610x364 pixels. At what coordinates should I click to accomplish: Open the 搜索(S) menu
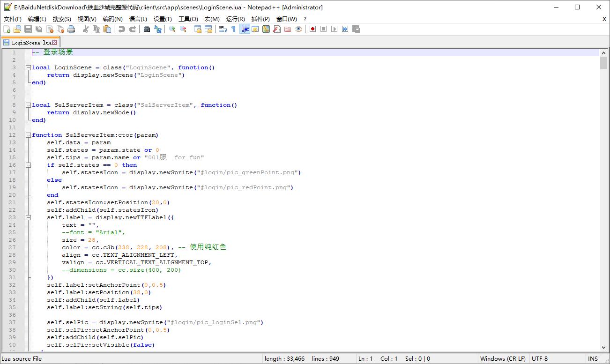pyautogui.click(x=62, y=19)
